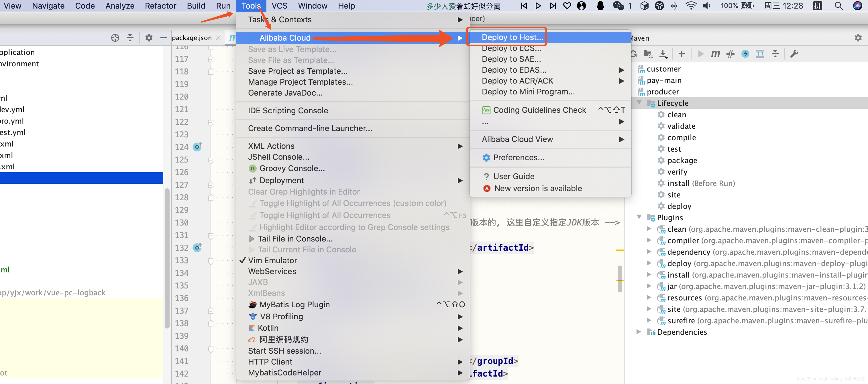The height and width of the screenshot is (384, 868).
Task: Click editor vertical scrollbar thumb
Action: click(x=620, y=279)
